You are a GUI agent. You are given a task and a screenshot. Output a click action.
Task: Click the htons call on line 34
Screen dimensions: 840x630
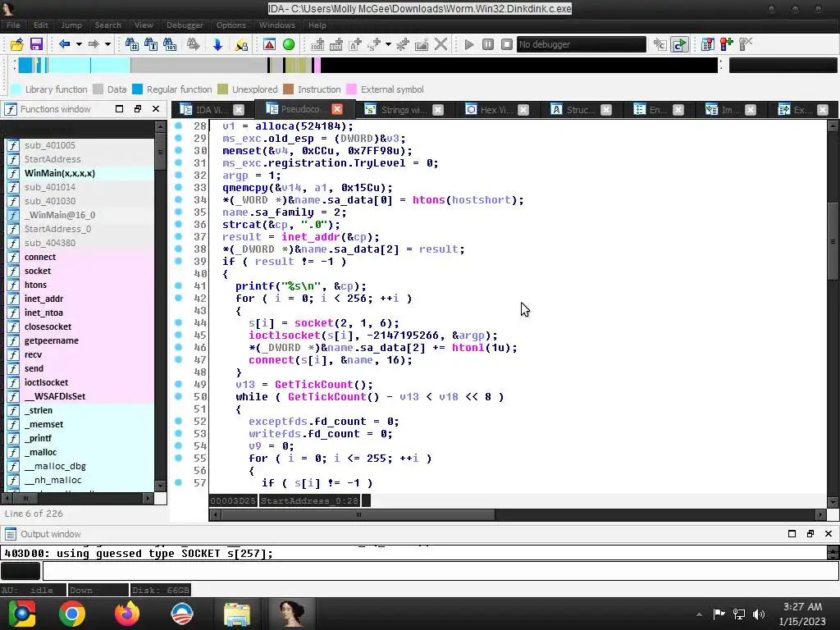428,200
